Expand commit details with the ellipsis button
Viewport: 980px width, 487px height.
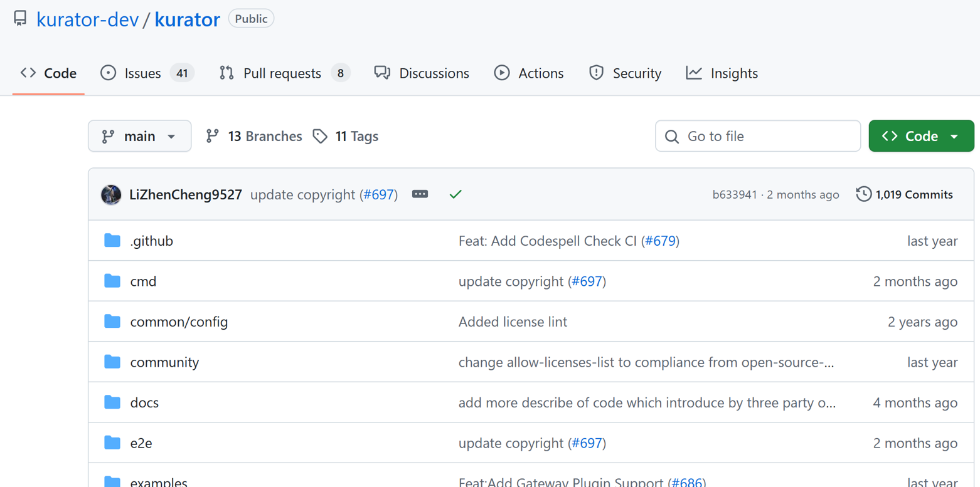tap(420, 194)
